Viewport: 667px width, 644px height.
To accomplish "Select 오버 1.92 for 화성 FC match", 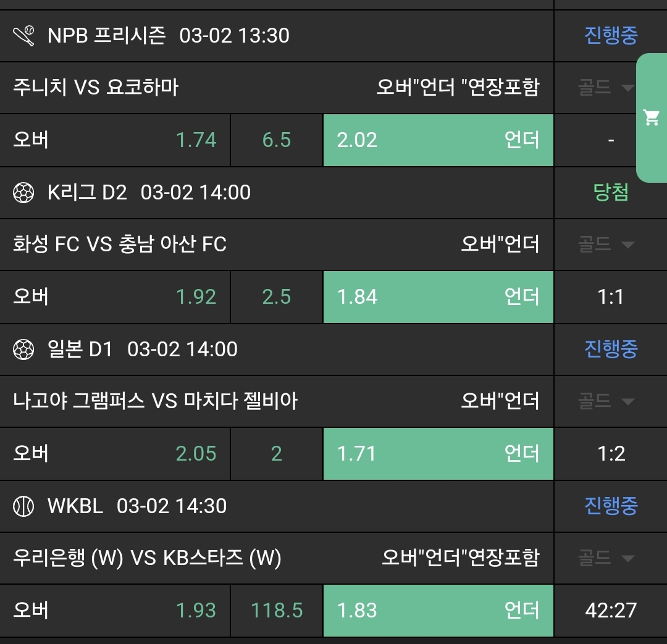I will [x=115, y=297].
